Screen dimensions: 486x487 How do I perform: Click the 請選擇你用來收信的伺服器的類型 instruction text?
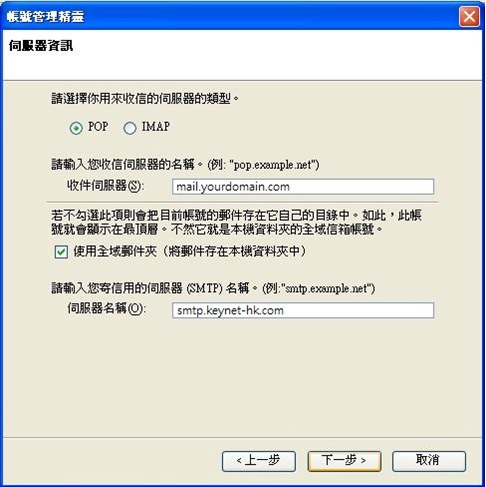(145, 99)
